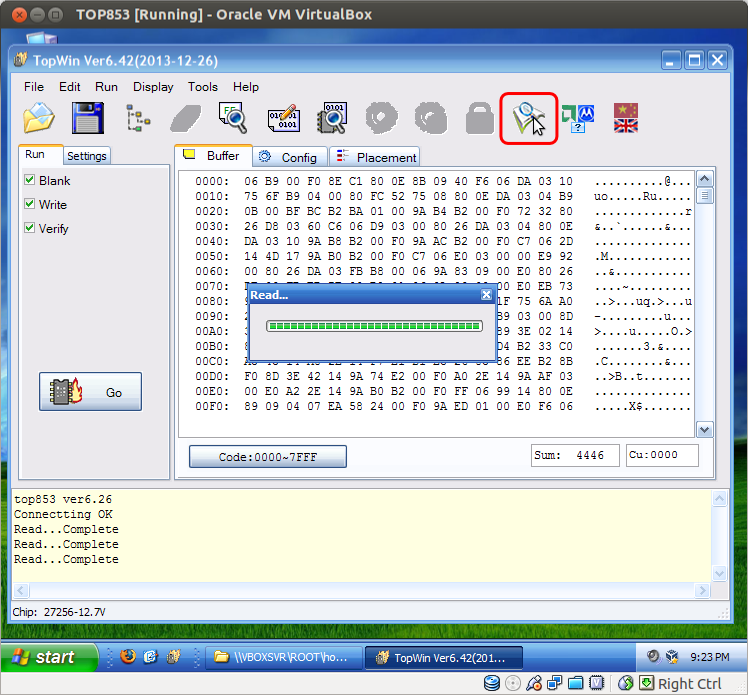Open file with the folder toolbar icon
The width and height of the screenshot is (748, 695).
[x=39, y=118]
